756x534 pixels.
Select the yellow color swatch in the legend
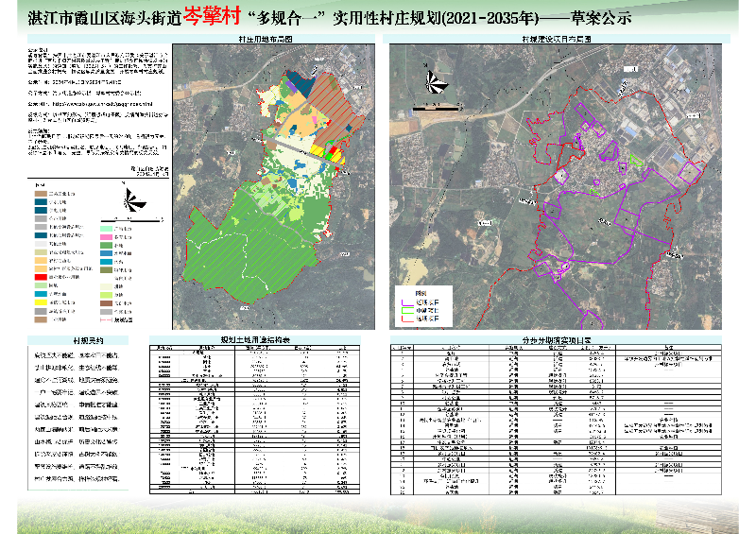[x=41, y=302]
